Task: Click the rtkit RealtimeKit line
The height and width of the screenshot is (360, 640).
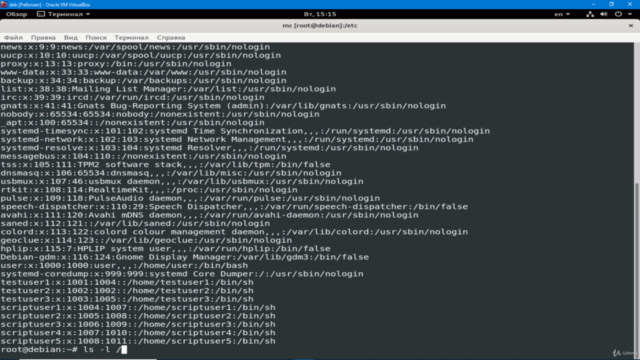Action: tap(149, 190)
